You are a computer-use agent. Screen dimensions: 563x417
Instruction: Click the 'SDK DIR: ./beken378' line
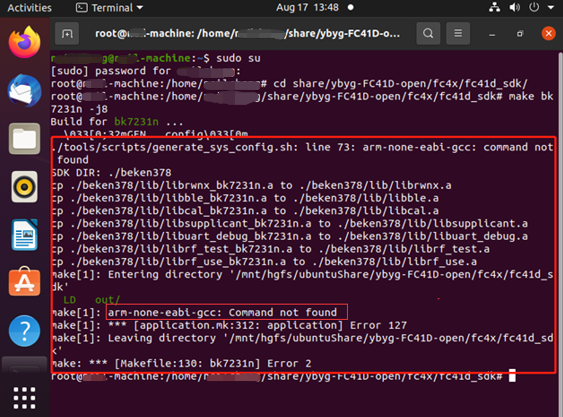click(x=111, y=173)
